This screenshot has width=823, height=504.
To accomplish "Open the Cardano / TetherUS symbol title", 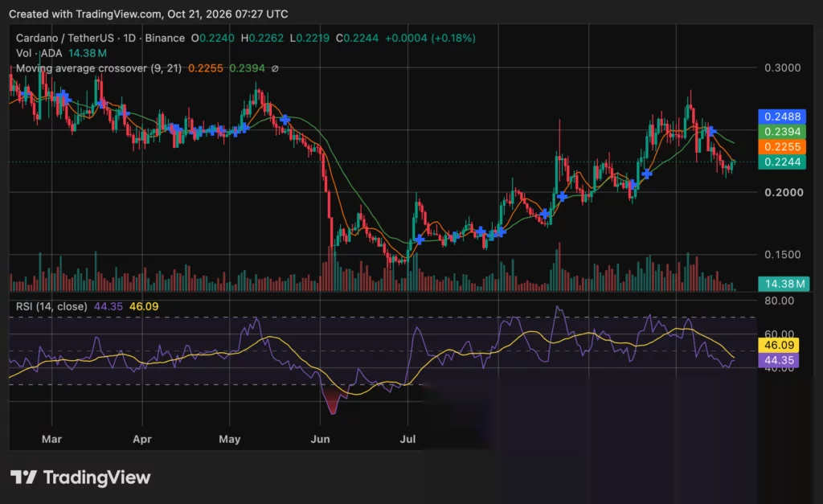I will click(x=64, y=38).
